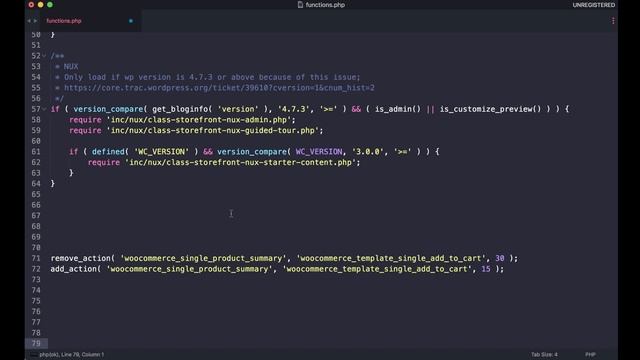Click the get_bloginfo function on line 57
Image resolution: width=640 pixels, height=360 pixels.
click(180, 109)
